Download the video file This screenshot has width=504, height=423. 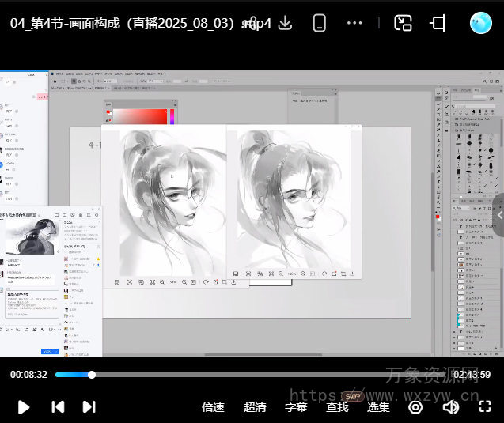tap(285, 23)
